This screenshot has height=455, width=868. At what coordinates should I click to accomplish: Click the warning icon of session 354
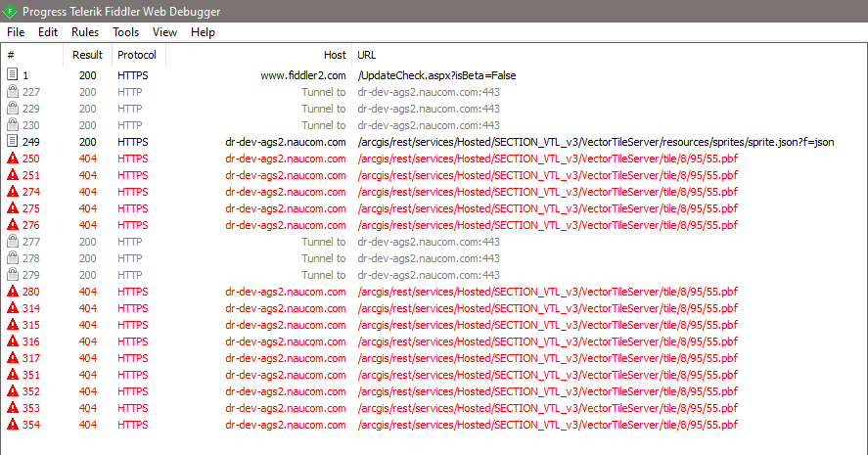click(x=12, y=424)
